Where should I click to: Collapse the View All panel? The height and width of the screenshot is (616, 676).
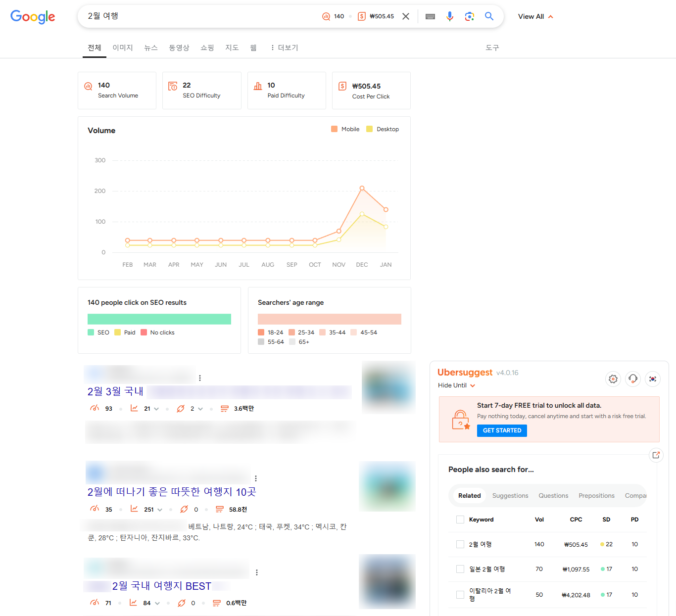535,16
